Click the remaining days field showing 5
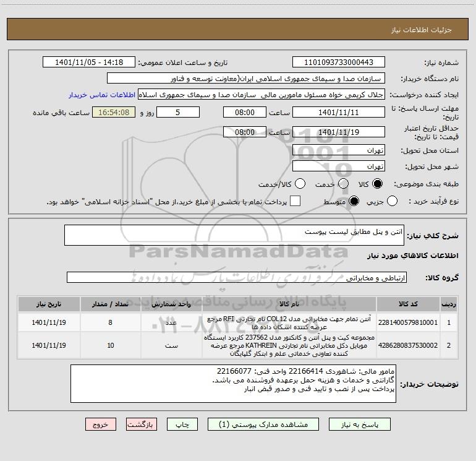Viewport: 476px width, 461px height. point(178,112)
